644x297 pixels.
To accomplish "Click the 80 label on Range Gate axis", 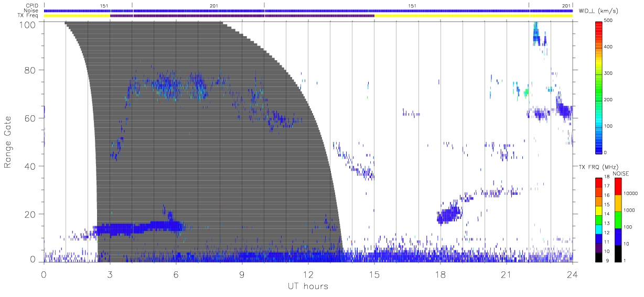I will point(31,70).
